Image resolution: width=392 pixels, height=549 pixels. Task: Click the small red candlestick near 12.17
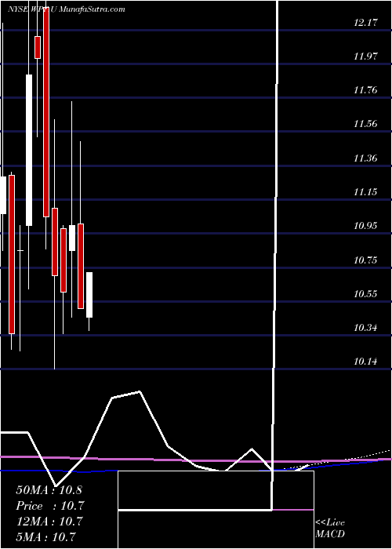pos(38,47)
